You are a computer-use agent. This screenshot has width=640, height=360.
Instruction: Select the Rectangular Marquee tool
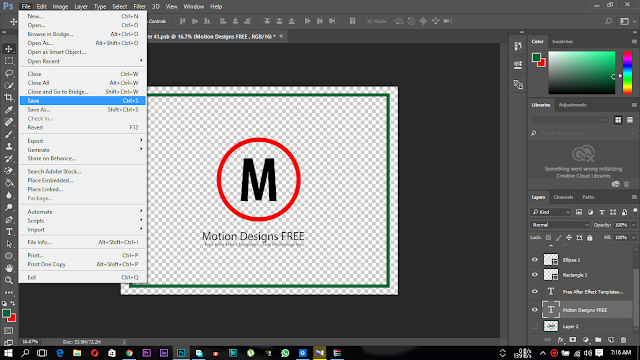click(9, 61)
